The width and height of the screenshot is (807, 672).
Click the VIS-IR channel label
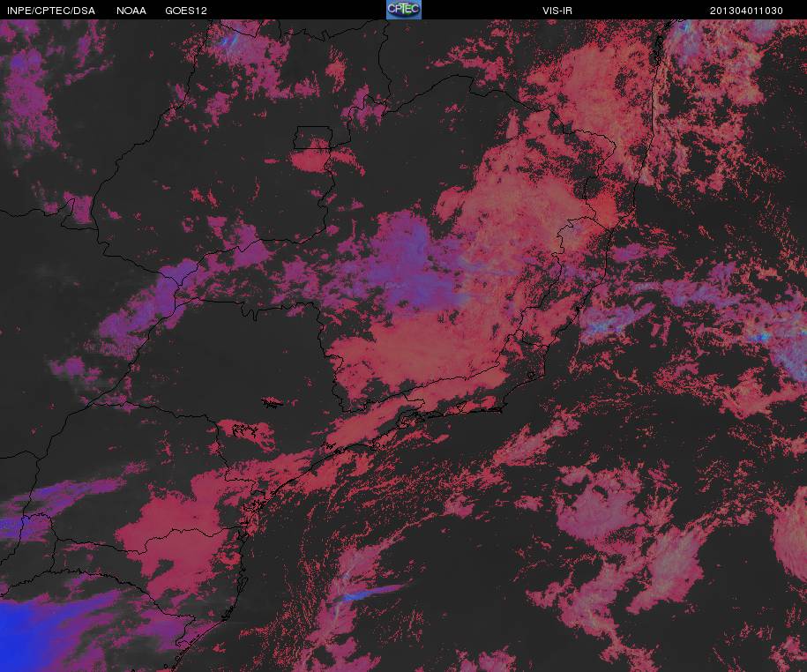click(557, 11)
